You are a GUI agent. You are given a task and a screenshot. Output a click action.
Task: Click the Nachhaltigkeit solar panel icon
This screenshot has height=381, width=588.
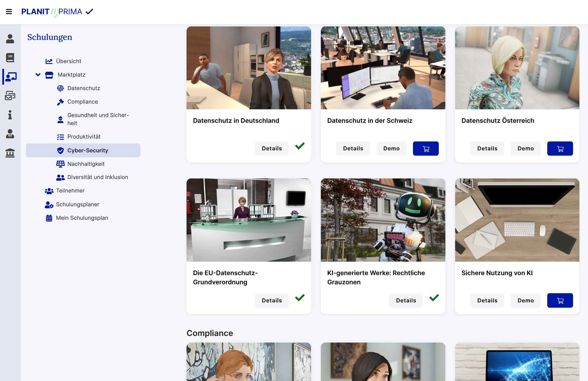click(x=60, y=164)
